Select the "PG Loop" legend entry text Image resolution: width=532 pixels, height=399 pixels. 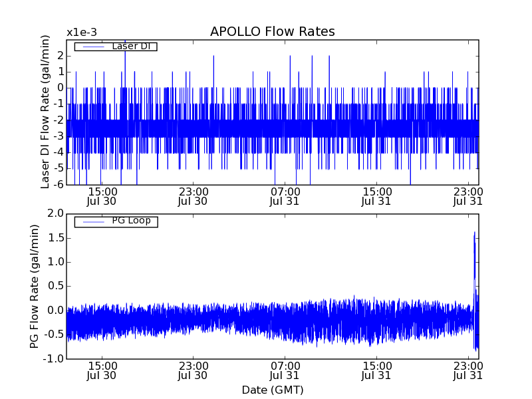coord(131,221)
